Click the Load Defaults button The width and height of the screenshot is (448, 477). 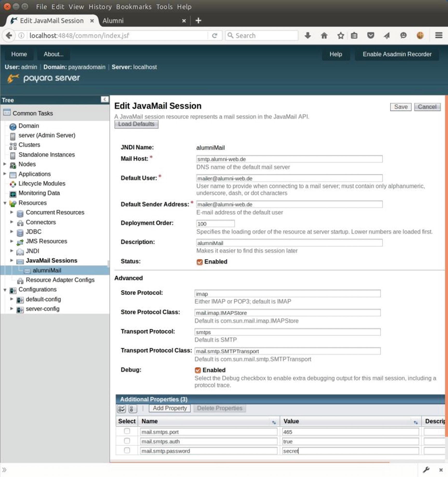tap(136, 124)
